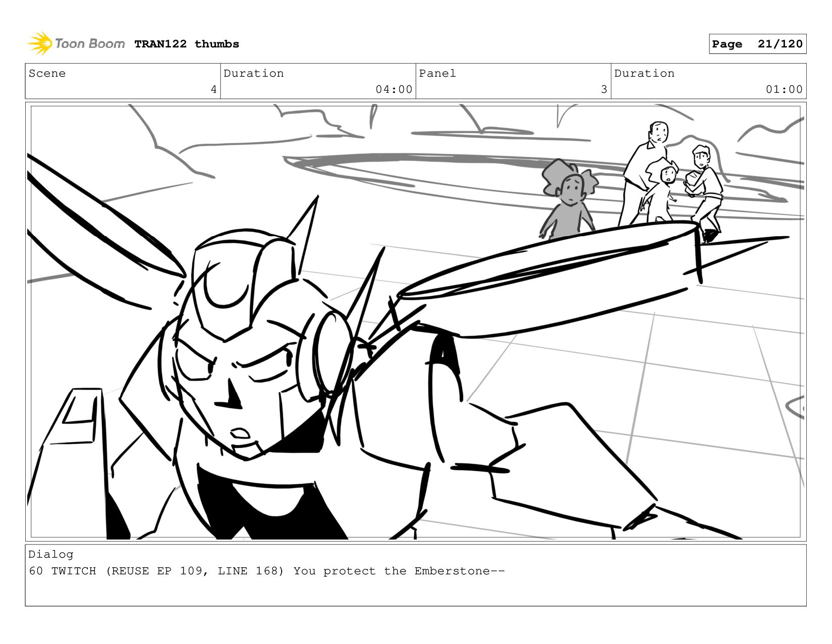Click the storyboard panel thumbnail drawing
The height and width of the screenshot is (644, 832).
point(415,321)
